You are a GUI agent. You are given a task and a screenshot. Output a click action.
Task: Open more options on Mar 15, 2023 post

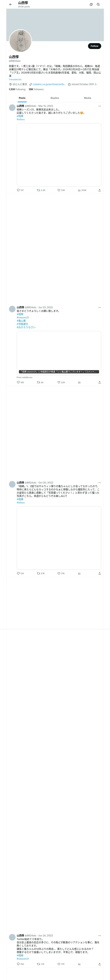(x=99, y=106)
